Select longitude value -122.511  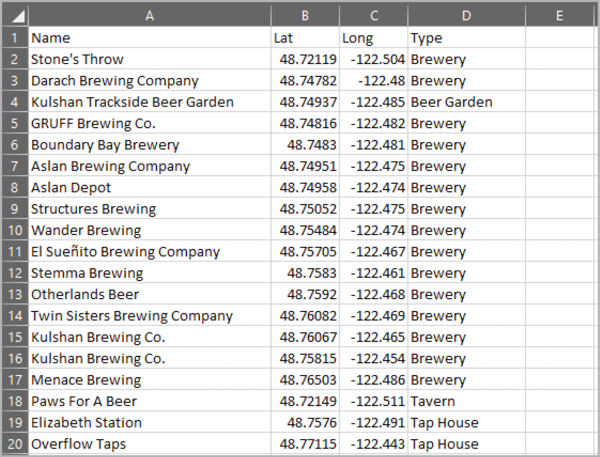click(373, 401)
